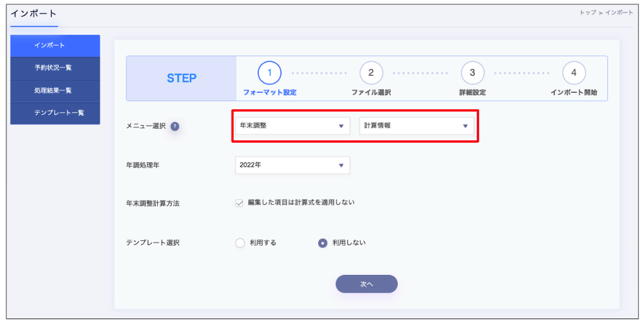Click step 2 circle ファイル選択
The height and width of the screenshot is (326, 644).
371,73
